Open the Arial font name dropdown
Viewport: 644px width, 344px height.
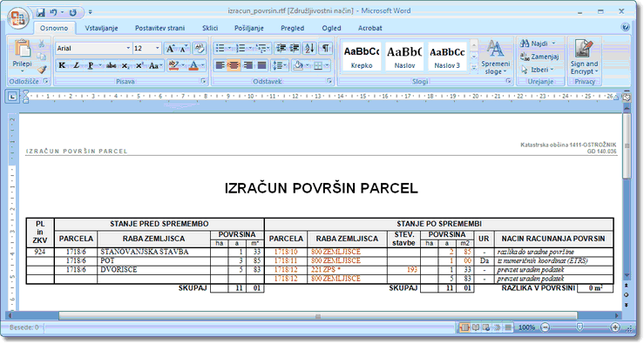tap(128, 49)
